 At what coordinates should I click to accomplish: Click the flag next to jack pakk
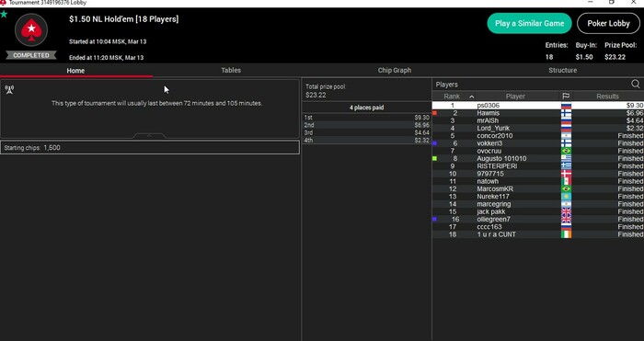[566, 211]
